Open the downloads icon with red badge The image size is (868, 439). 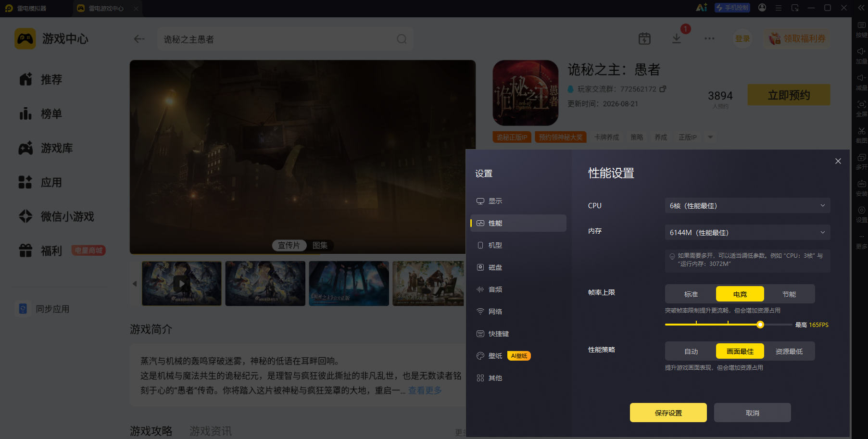[x=677, y=38]
